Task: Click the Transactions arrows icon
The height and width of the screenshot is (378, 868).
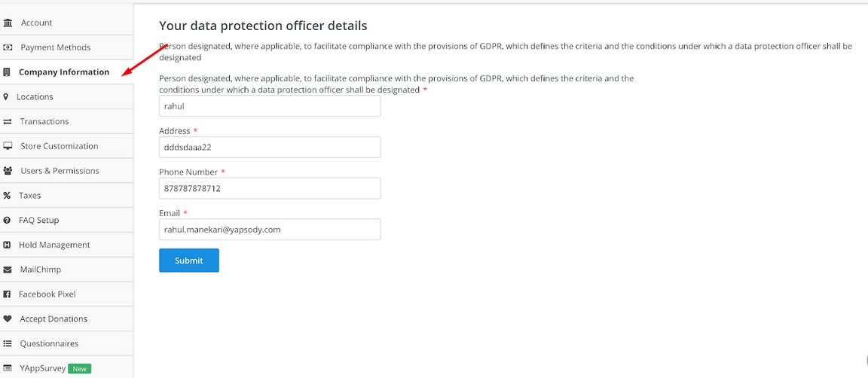Action: [8, 122]
